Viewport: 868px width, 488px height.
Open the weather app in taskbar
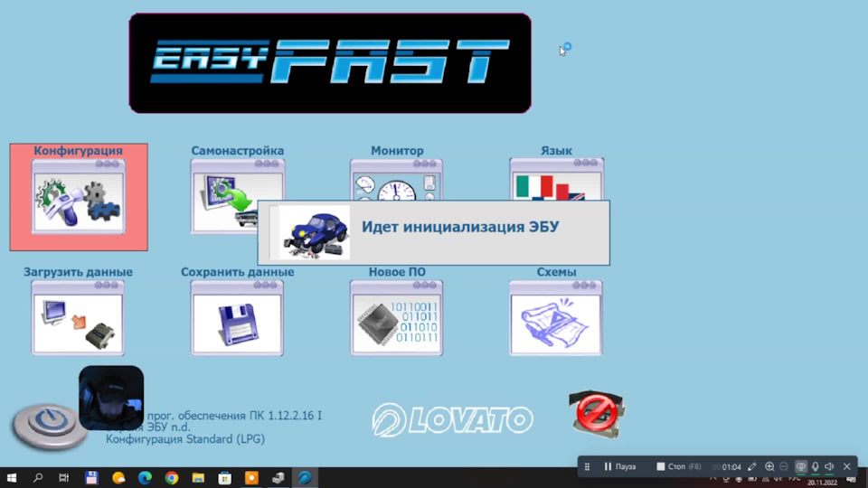coord(118,477)
